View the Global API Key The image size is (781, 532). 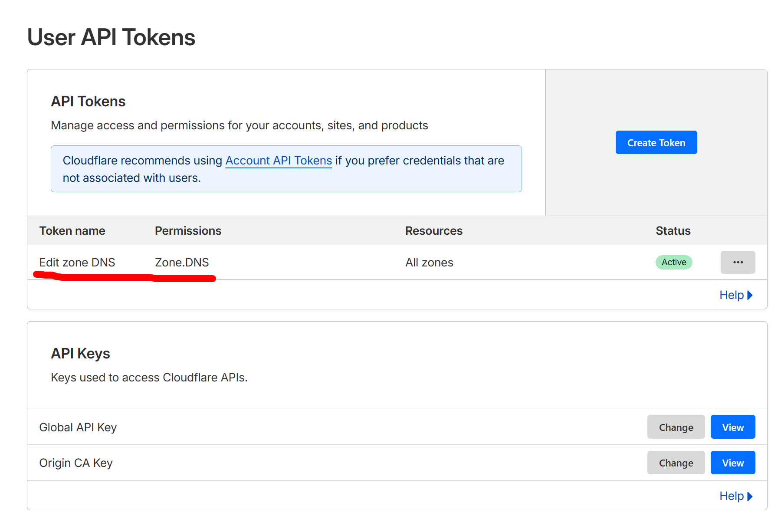[x=733, y=427]
